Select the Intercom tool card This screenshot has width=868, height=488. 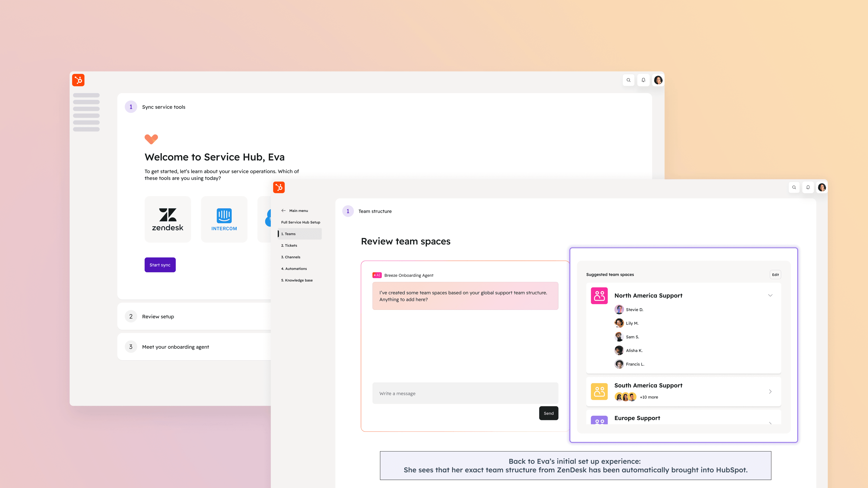pos(224,219)
